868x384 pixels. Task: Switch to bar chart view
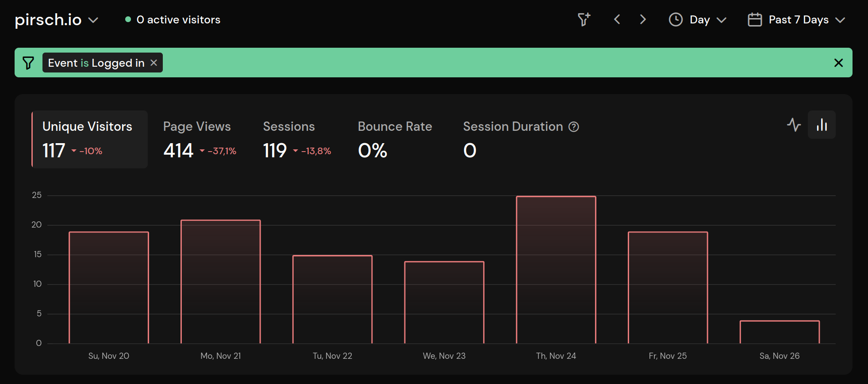tap(822, 125)
